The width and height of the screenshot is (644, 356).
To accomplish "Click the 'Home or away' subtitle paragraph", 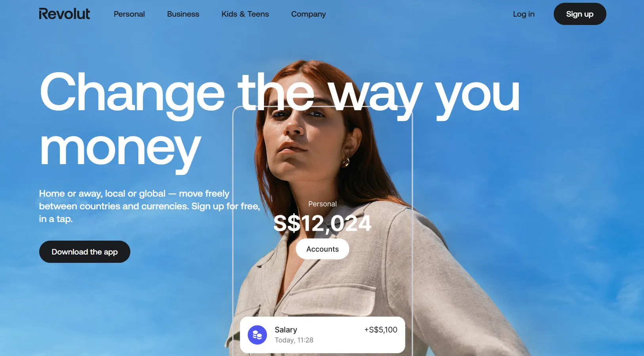I will [x=149, y=206].
